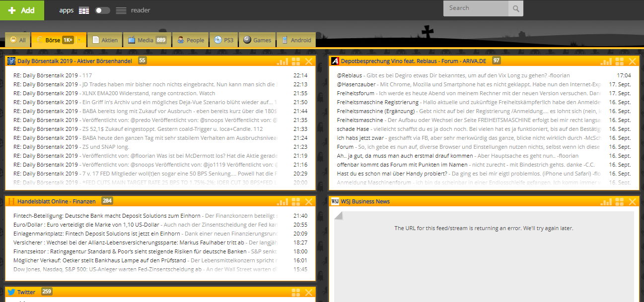
Task: Click the WSJ favicon icon
Action: pyautogui.click(x=335, y=201)
